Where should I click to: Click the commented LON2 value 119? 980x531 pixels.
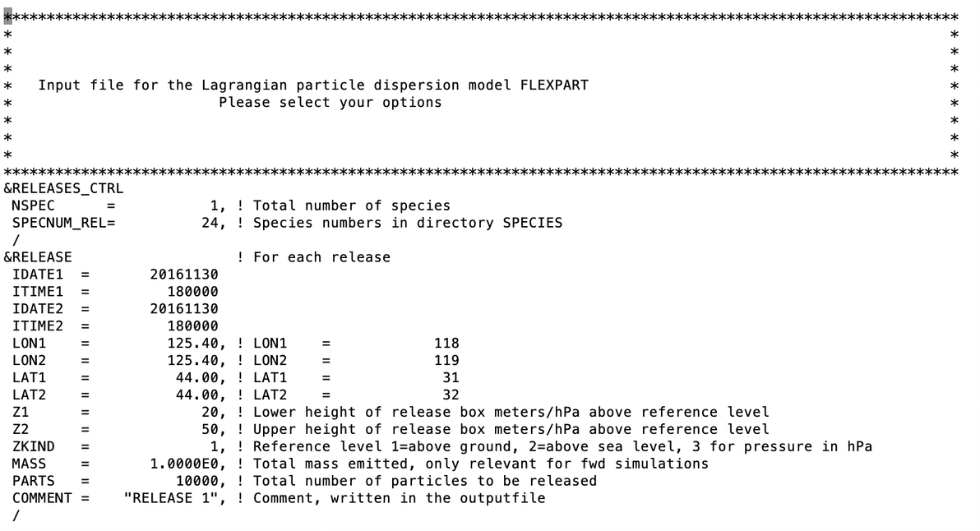click(446, 360)
